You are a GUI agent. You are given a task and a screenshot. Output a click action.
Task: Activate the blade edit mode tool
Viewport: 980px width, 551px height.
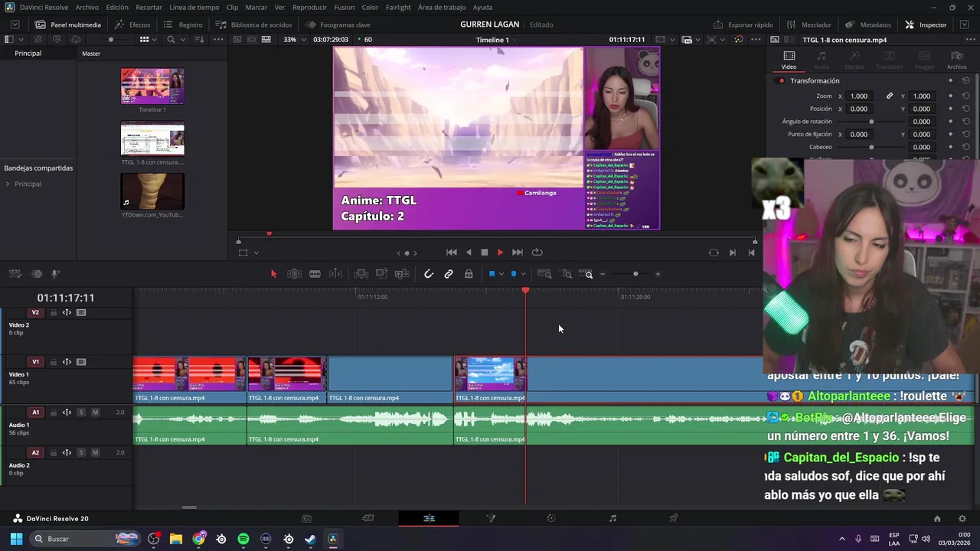[315, 274]
